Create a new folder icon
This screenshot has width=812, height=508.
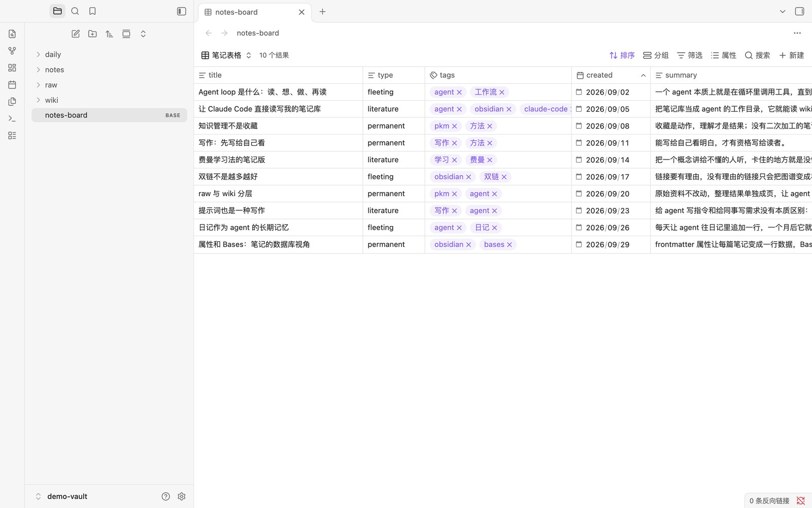click(92, 34)
